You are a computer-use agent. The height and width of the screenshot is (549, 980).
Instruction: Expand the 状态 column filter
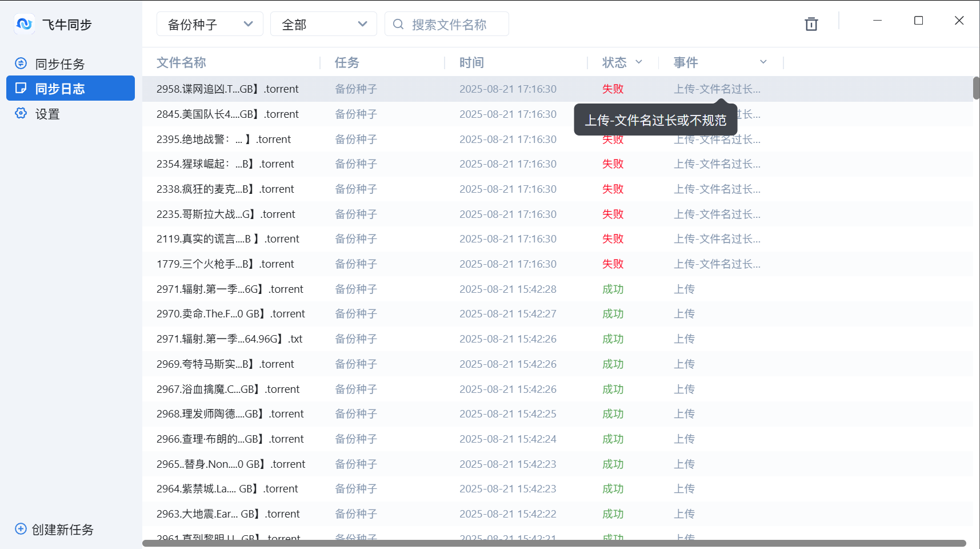(639, 62)
